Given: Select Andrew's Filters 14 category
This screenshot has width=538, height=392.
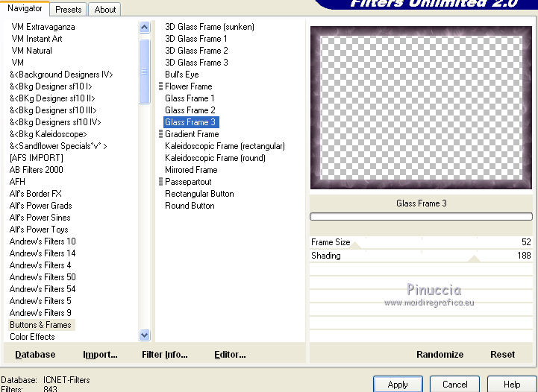Looking at the screenshot, I should [43, 253].
